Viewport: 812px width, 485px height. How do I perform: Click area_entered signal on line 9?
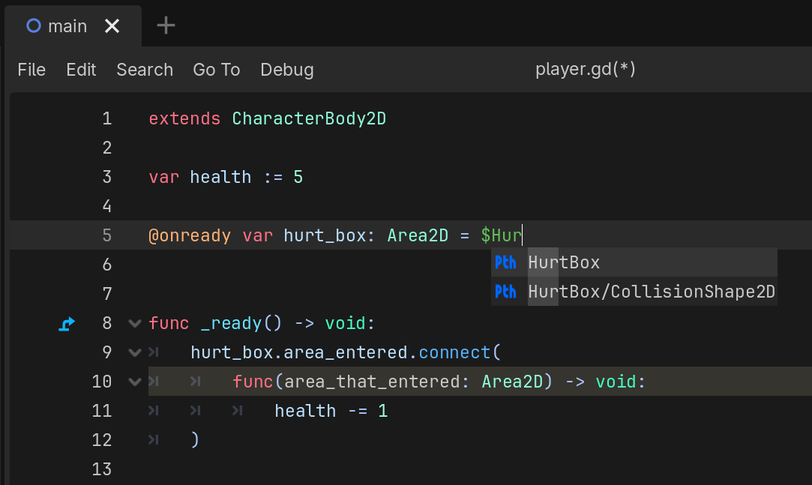[345, 352]
